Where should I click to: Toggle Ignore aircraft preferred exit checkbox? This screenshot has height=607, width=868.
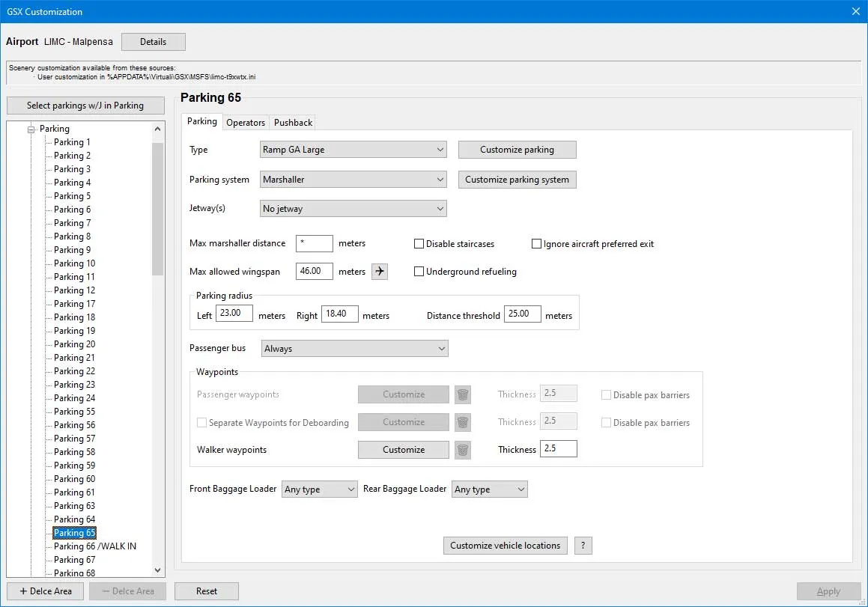tap(536, 244)
